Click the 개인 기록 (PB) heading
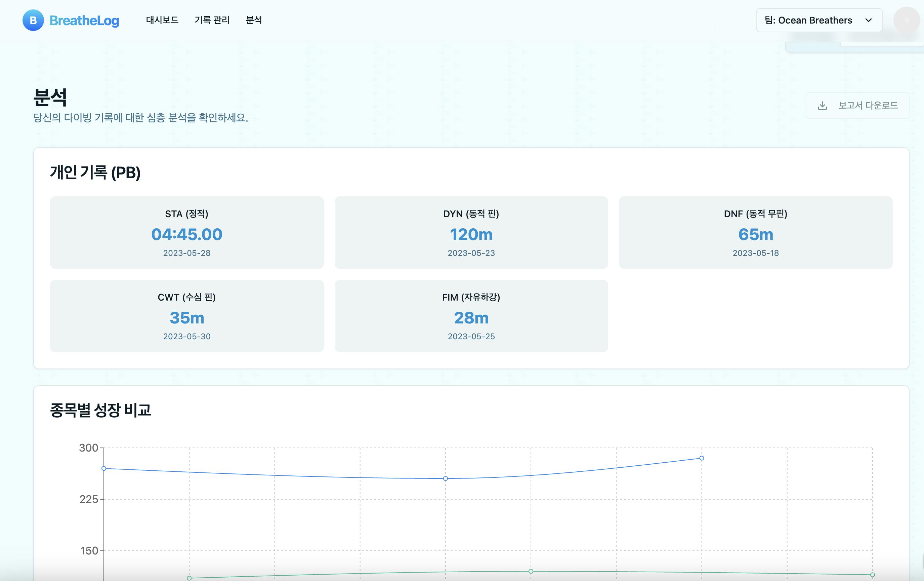924x581 pixels. coord(95,172)
